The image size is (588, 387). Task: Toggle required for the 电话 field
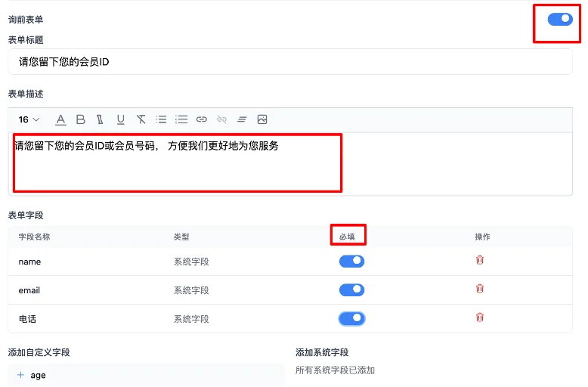pyautogui.click(x=351, y=319)
